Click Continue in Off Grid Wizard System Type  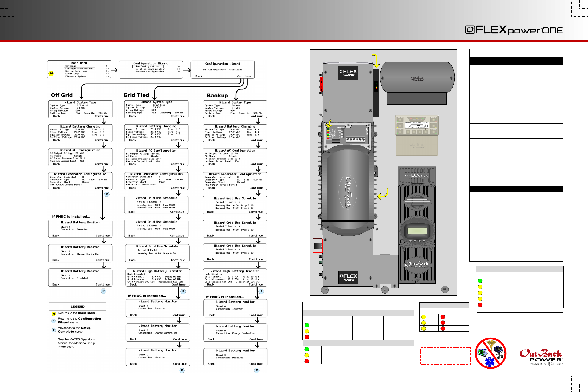click(x=102, y=116)
